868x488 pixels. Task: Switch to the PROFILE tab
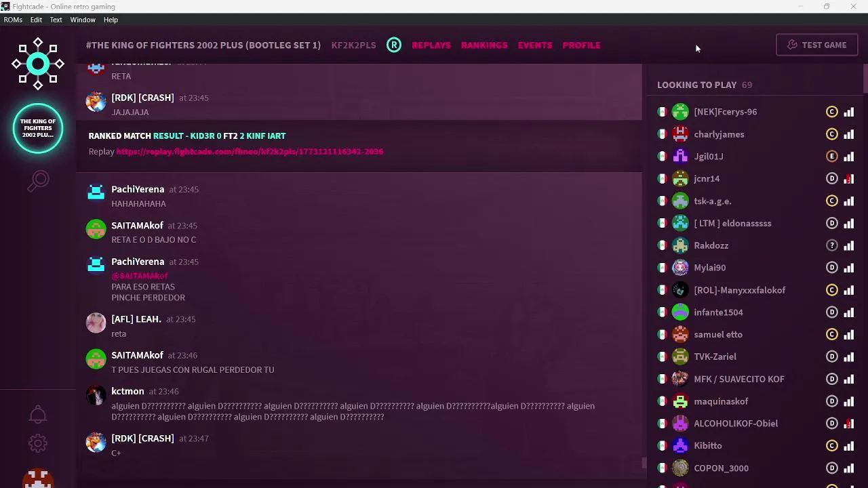[581, 45]
